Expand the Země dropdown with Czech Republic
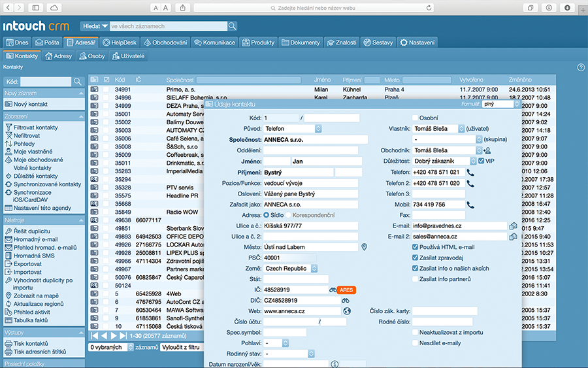 pos(314,269)
